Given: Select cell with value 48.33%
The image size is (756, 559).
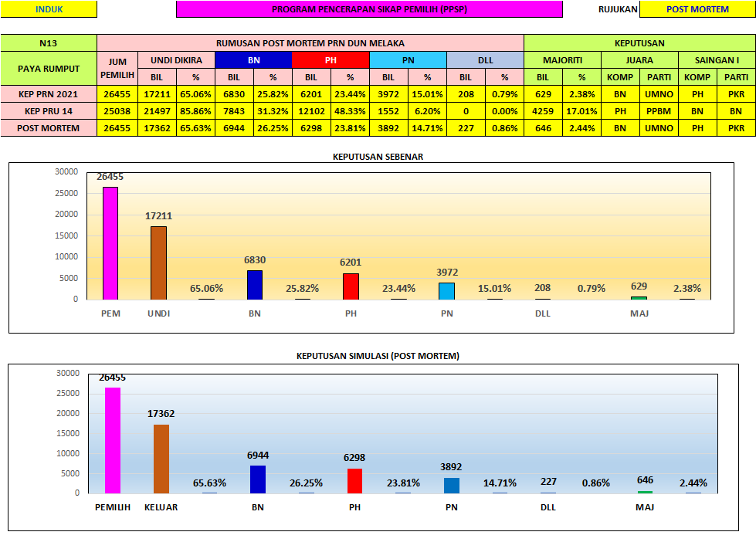Looking at the screenshot, I should tap(350, 111).
